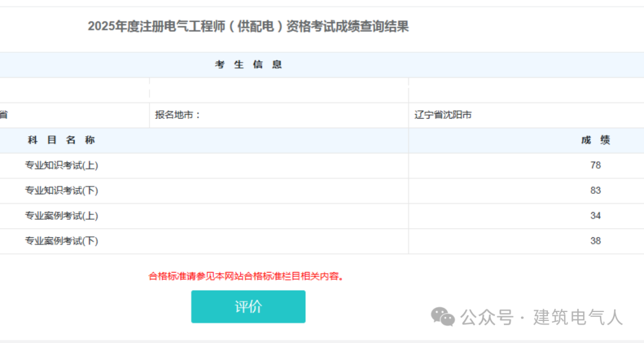Click the 科目名称 column header

61,140
